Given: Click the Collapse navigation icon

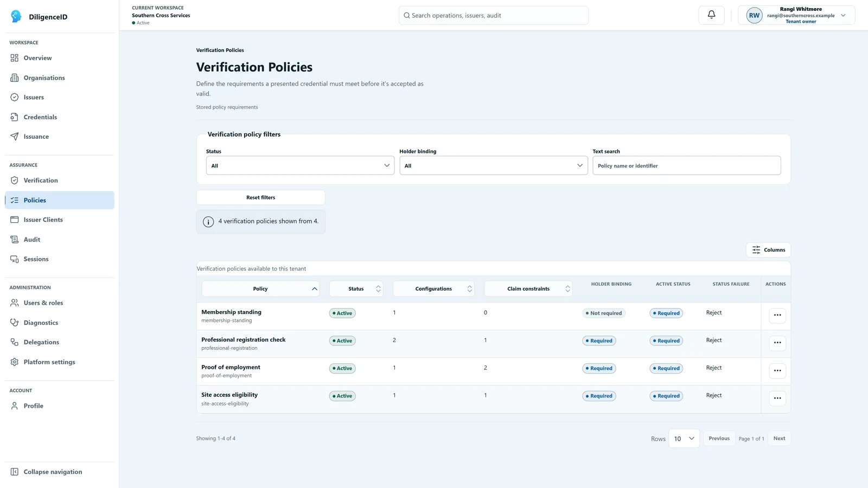Looking at the screenshot, I should (15, 472).
